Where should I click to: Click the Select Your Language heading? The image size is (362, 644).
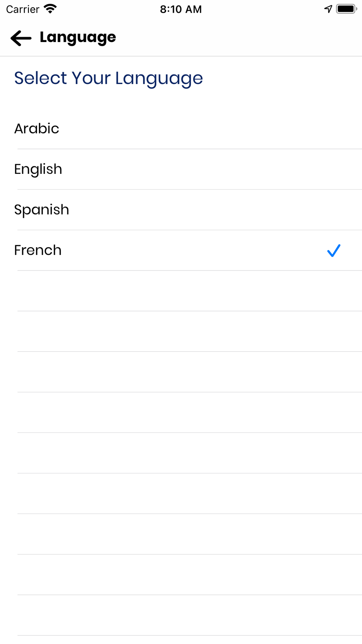[x=109, y=78]
